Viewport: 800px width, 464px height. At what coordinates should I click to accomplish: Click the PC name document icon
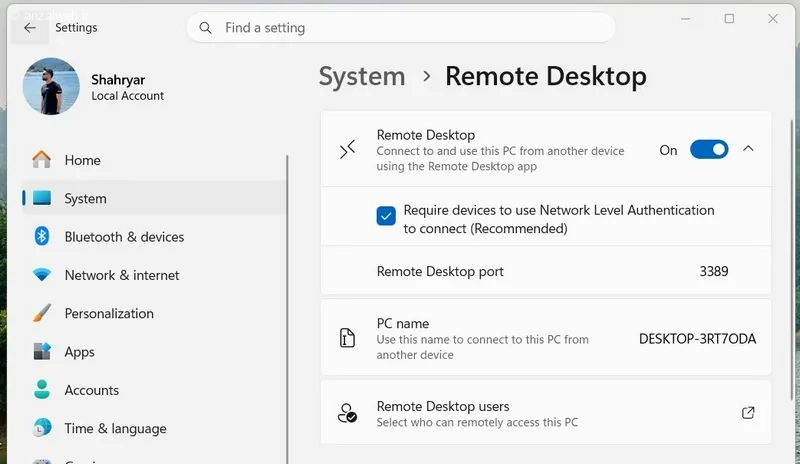pos(347,338)
